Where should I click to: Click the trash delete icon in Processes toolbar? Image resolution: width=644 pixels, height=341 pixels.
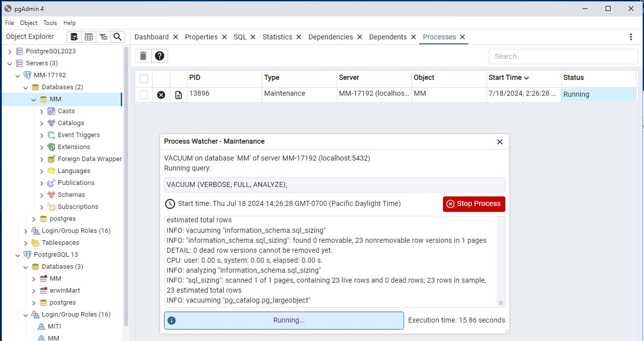[x=143, y=56]
